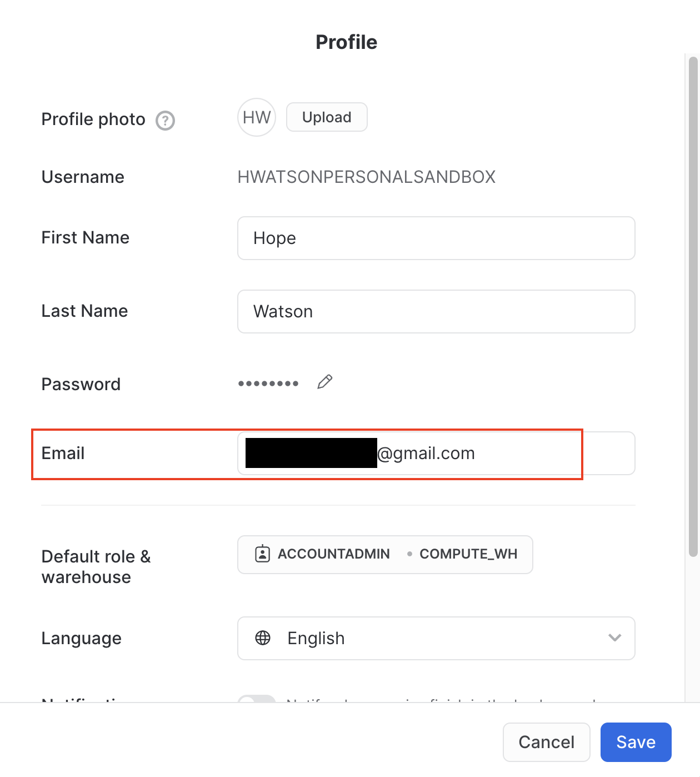700x777 pixels.
Task: Click the pencil icon to edit password
Action: pos(325,382)
